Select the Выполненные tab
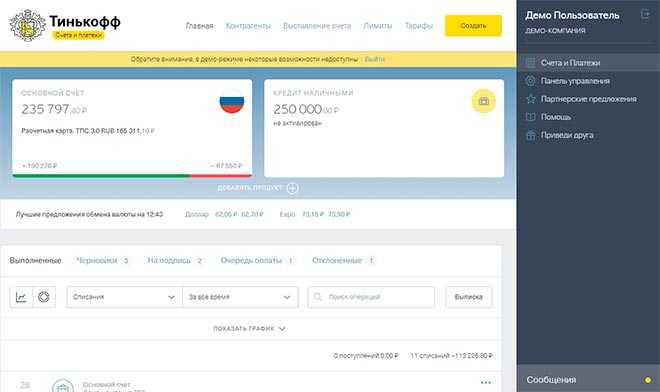 click(35, 261)
